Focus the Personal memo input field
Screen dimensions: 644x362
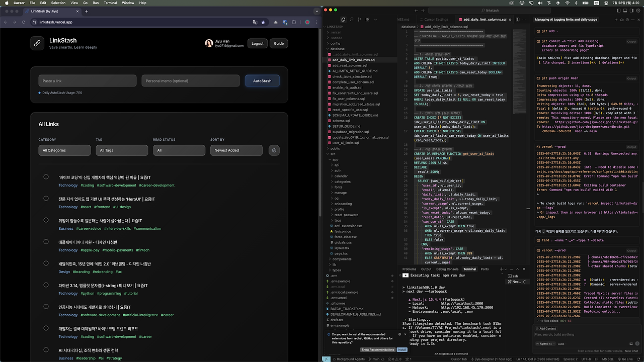191,81
